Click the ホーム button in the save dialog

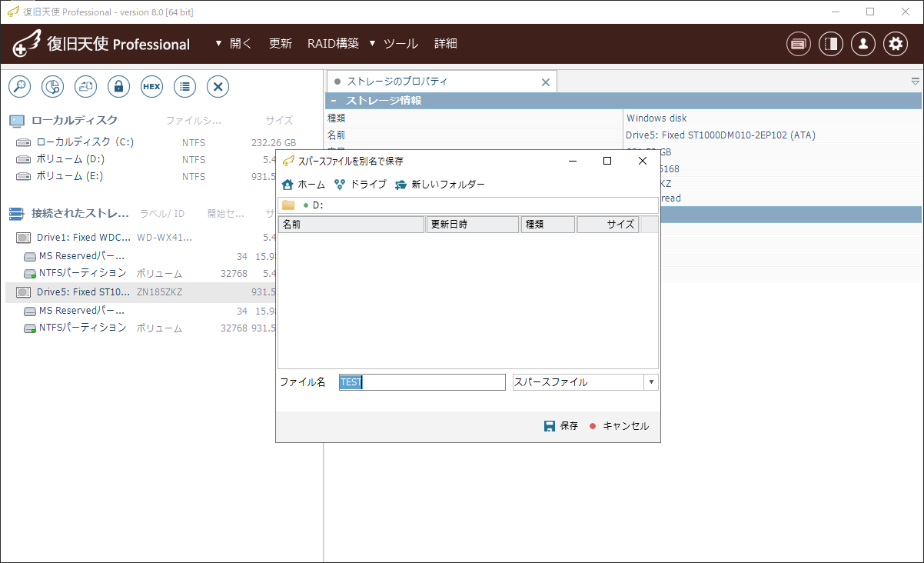pyautogui.click(x=304, y=185)
